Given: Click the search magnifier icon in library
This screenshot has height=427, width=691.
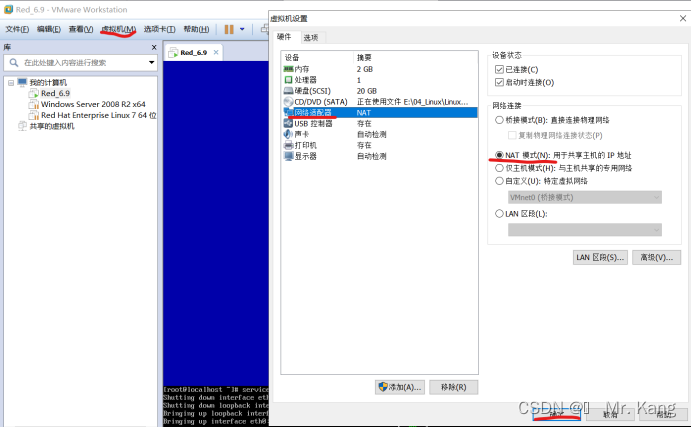Looking at the screenshot, I should [14, 63].
